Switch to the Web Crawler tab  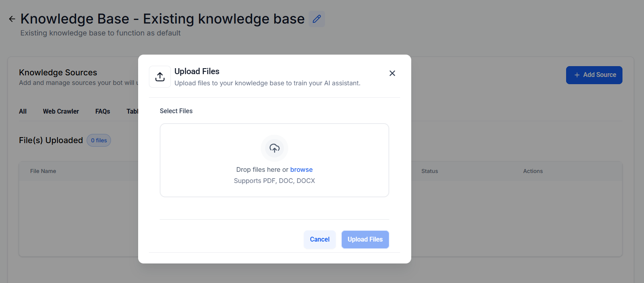coord(61,111)
